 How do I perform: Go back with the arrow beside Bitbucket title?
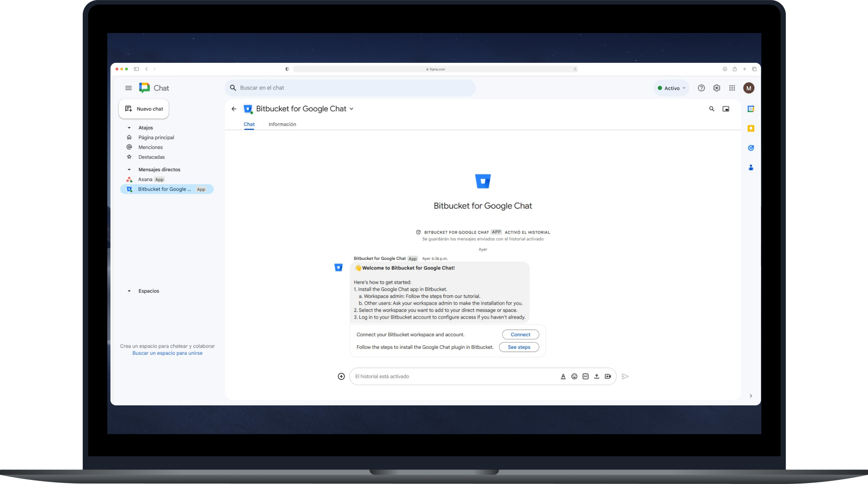[234, 109]
